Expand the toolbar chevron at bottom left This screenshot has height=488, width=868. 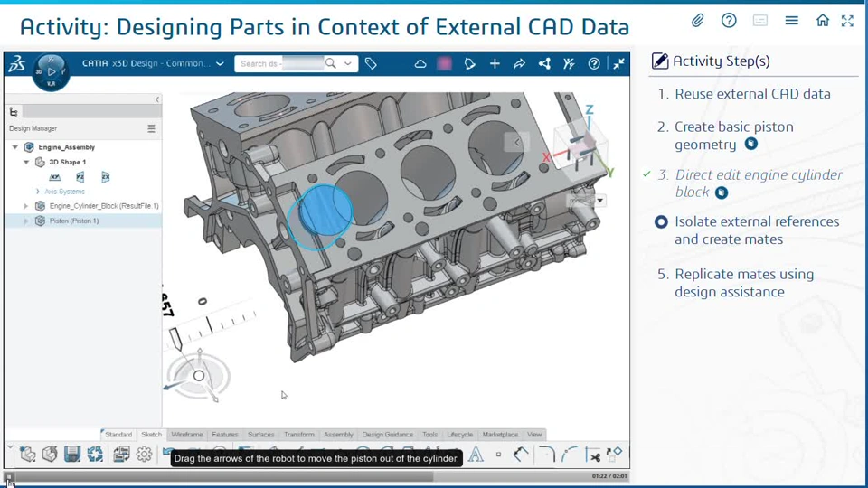click(10, 447)
